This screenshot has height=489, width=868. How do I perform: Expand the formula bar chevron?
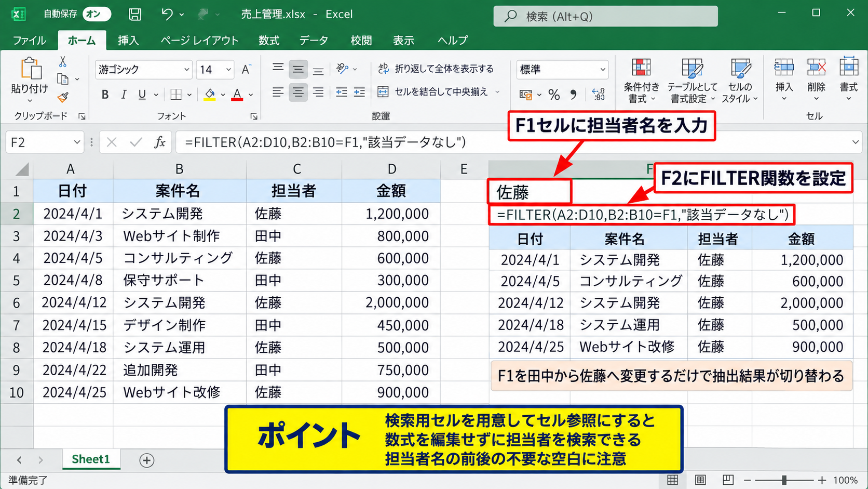coord(856,142)
